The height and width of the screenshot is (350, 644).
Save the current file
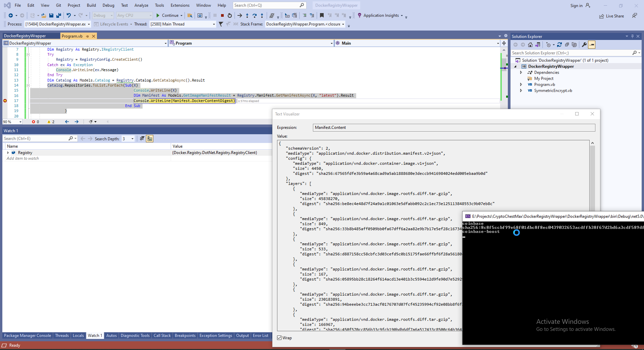51,15
